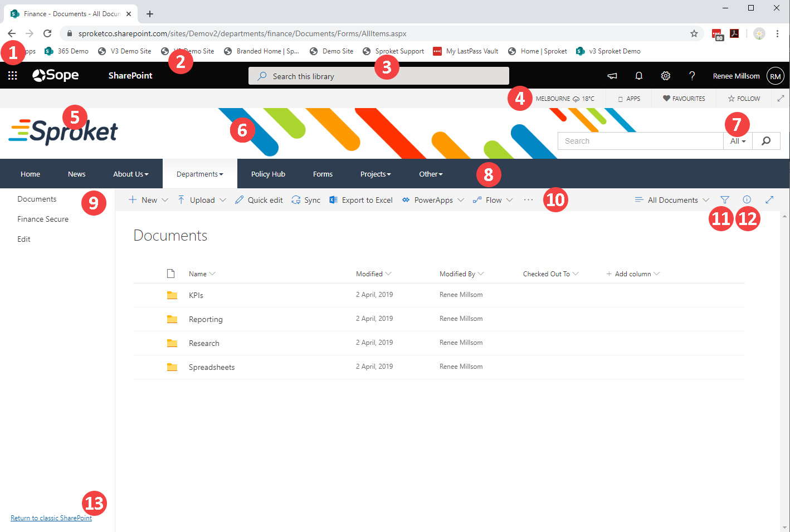Viewport: 790px width, 532px height.
Task: Click Return to classic SharePoint link
Action: (51, 518)
